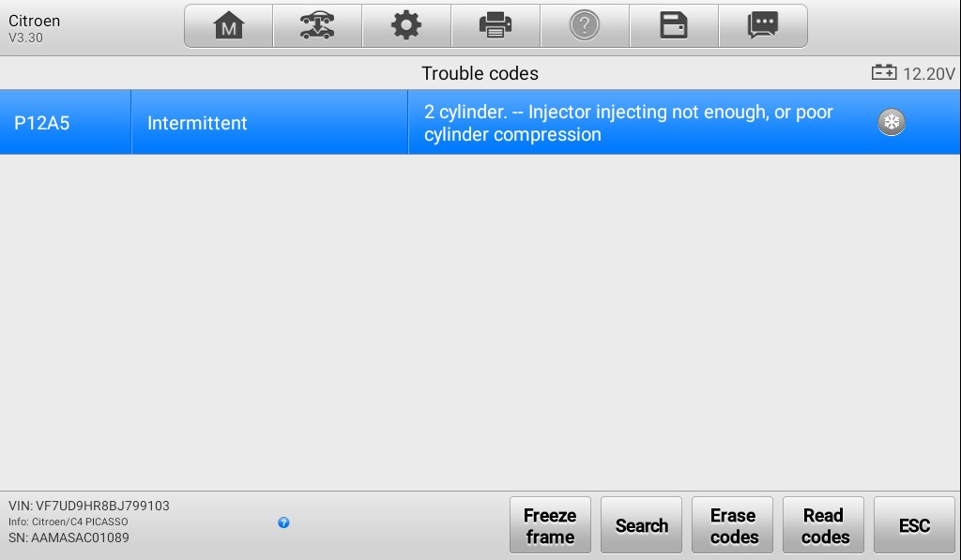Go to the main menu home icon

(229, 25)
